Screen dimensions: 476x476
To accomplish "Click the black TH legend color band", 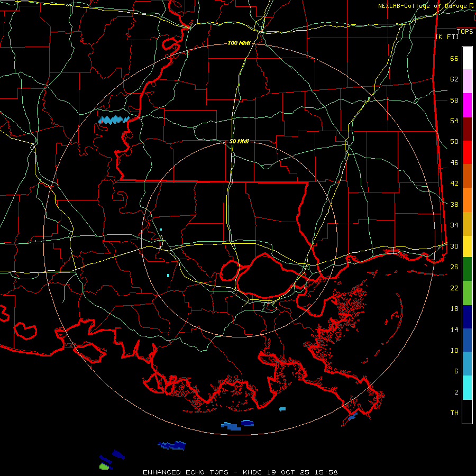I will tap(467, 411).
